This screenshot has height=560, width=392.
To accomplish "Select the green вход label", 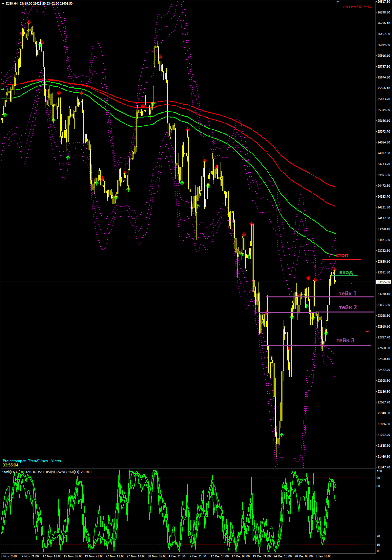I will tap(346, 272).
